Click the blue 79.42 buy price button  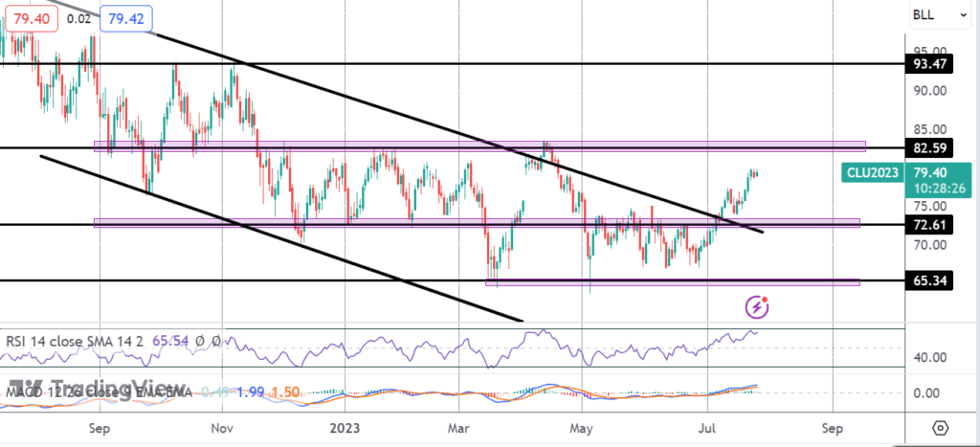126,17
